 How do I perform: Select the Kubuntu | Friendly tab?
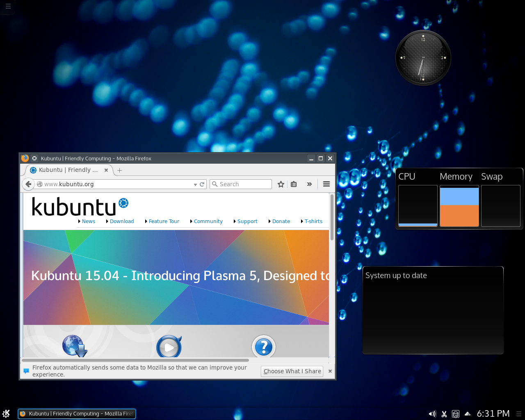[x=69, y=170]
